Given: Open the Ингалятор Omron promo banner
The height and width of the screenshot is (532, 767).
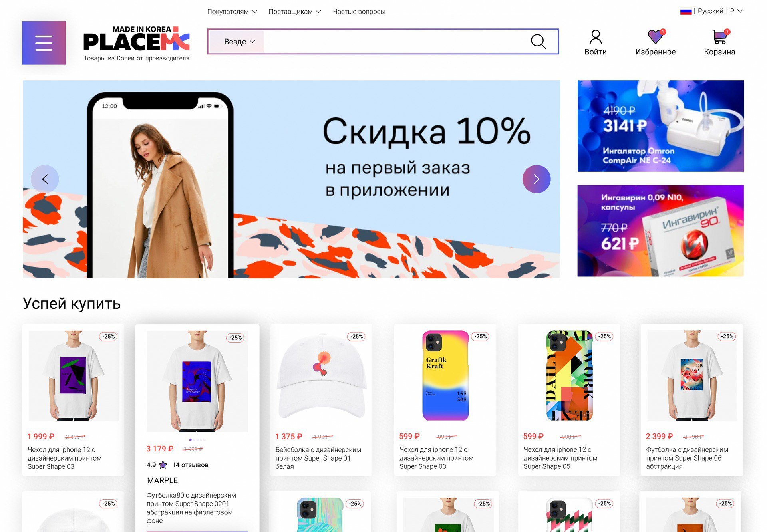Looking at the screenshot, I should [661, 126].
